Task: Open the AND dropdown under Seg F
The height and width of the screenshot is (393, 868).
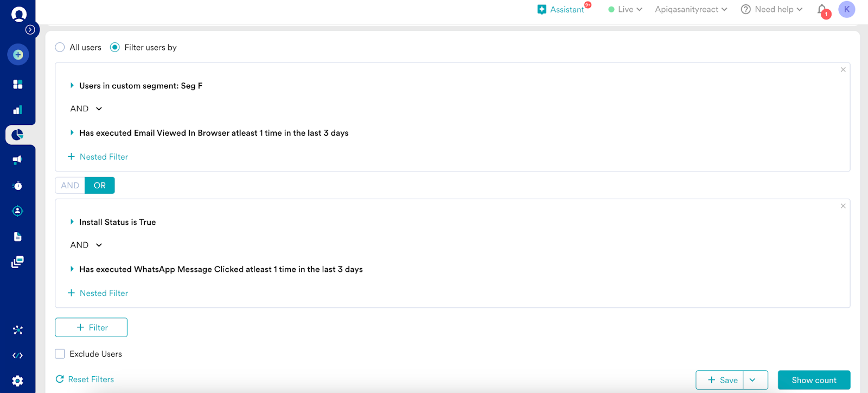Action: pos(86,109)
